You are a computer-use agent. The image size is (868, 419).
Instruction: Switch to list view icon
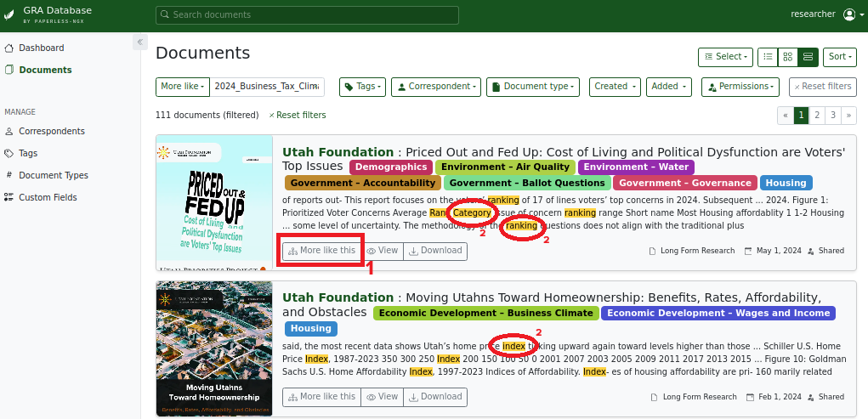[768, 57]
